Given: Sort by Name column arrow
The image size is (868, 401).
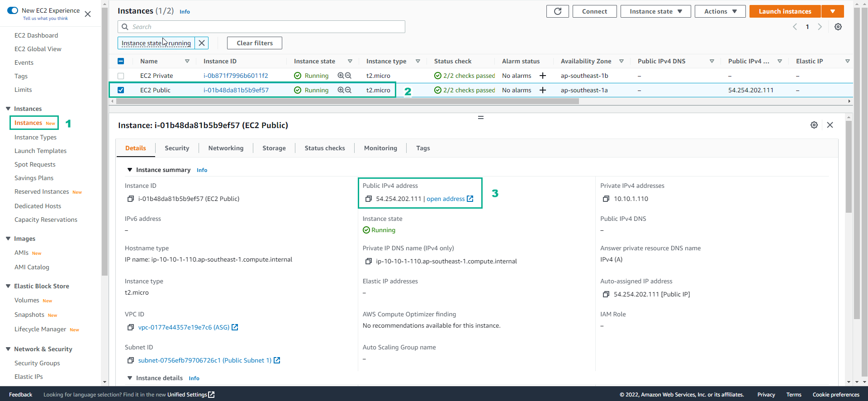Looking at the screenshot, I should pyautogui.click(x=187, y=61).
